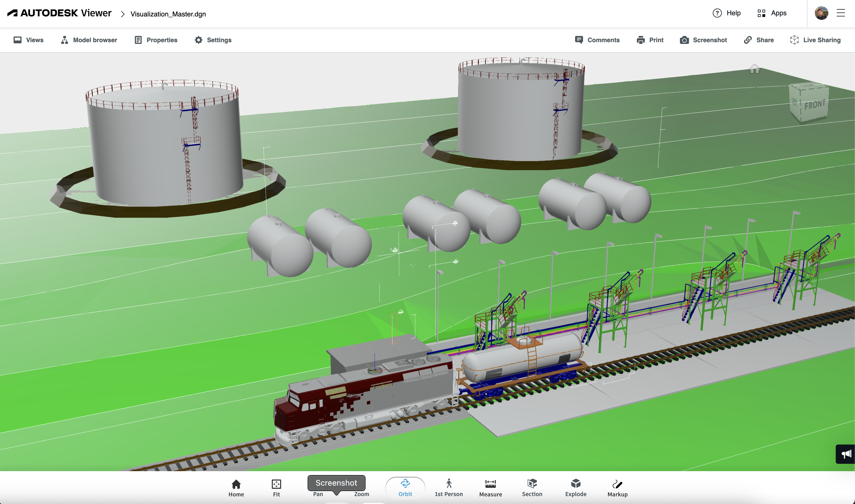Open the hamburger menu
Screen dimensions: 855x504
pos(841,13)
